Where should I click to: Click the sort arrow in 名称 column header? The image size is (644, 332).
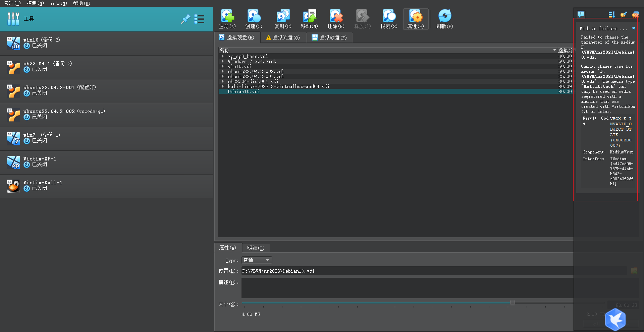pyautogui.click(x=554, y=50)
